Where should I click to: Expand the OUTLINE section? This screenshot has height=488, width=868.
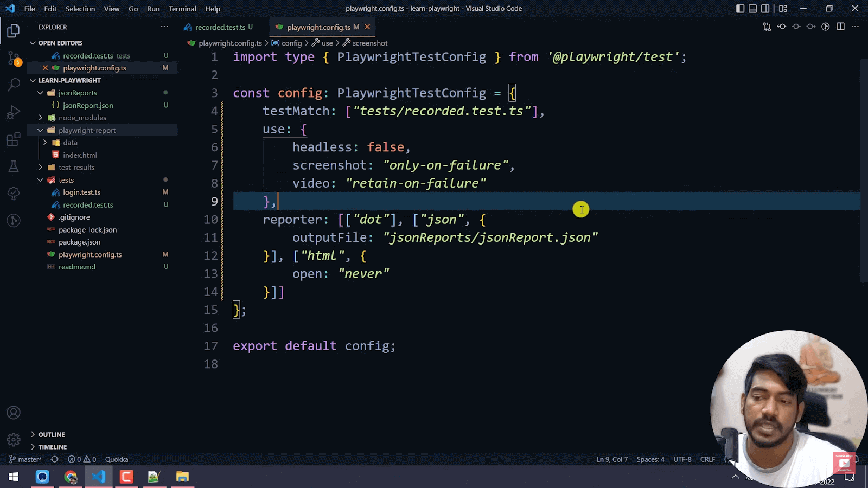52,434
